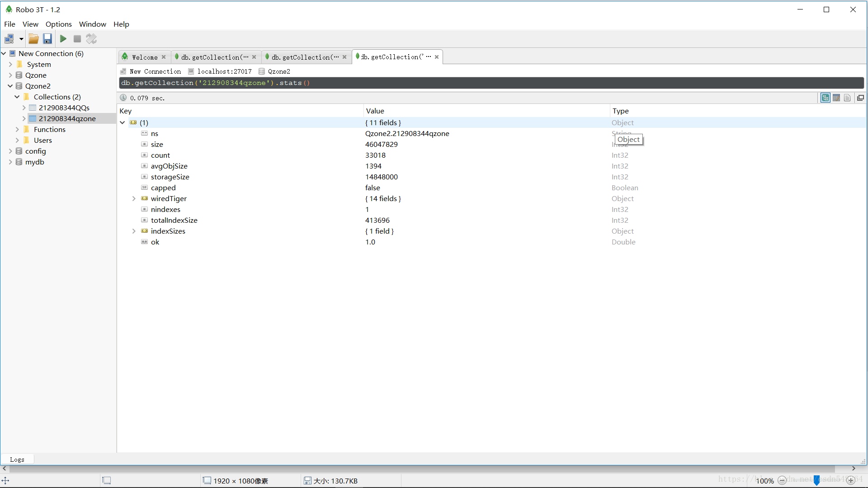Click the Connect to server icon
868x488 pixels.
click(x=9, y=39)
